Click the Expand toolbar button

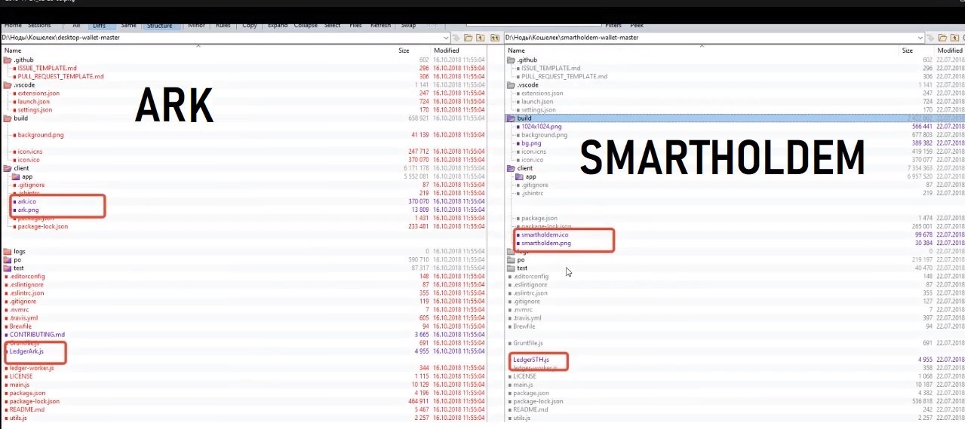(278, 26)
